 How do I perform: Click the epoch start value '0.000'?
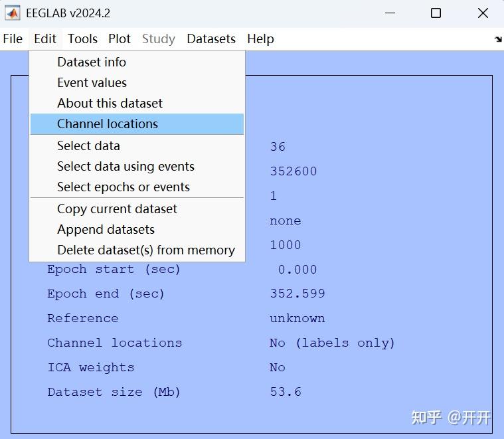[297, 270]
